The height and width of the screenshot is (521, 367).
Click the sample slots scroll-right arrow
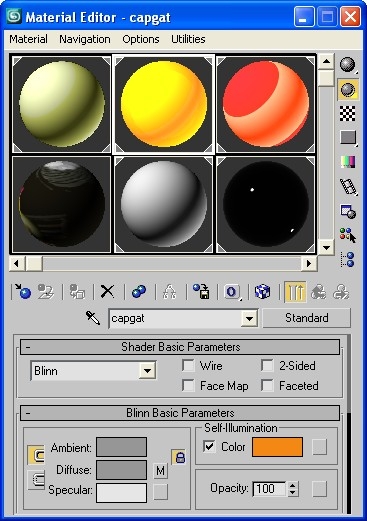309,264
